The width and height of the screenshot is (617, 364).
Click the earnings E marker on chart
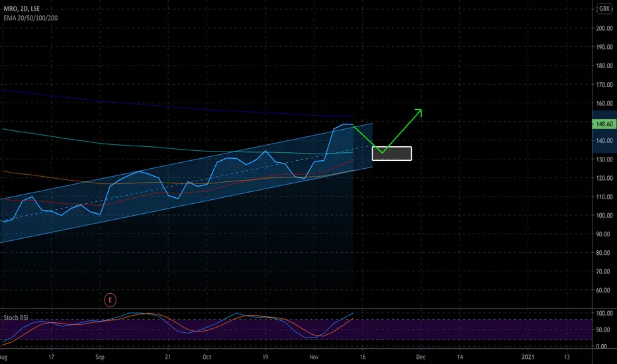click(x=110, y=300)
